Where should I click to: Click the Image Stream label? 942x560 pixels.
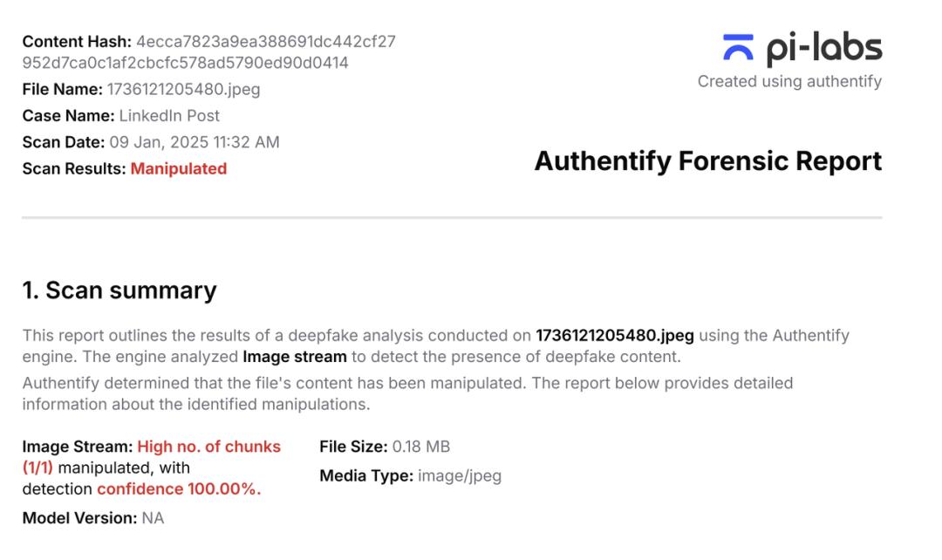pyautogui.click(x=78, y=447)
